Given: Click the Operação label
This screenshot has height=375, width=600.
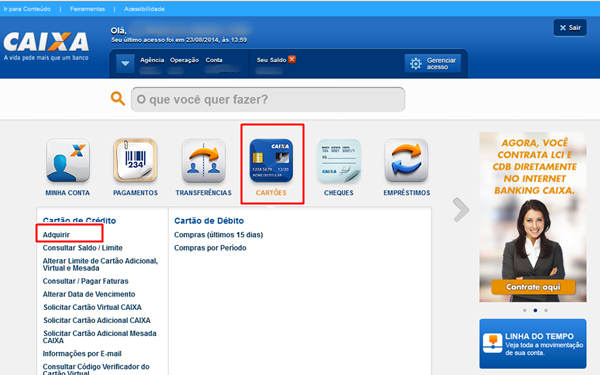Looking at the screenshot, I should [x=184, y=60].
